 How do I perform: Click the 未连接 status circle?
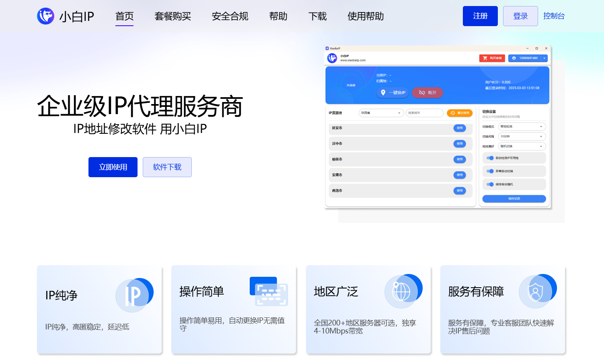coord(351,85)
